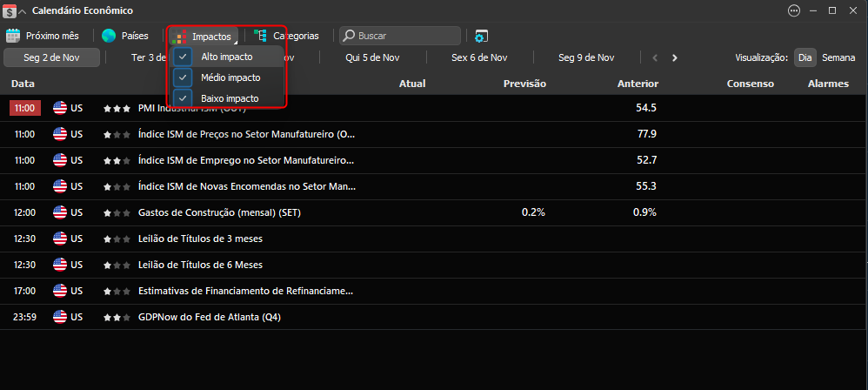Sort by Data column header
The image size is (868, 390).
pos(23,84)
